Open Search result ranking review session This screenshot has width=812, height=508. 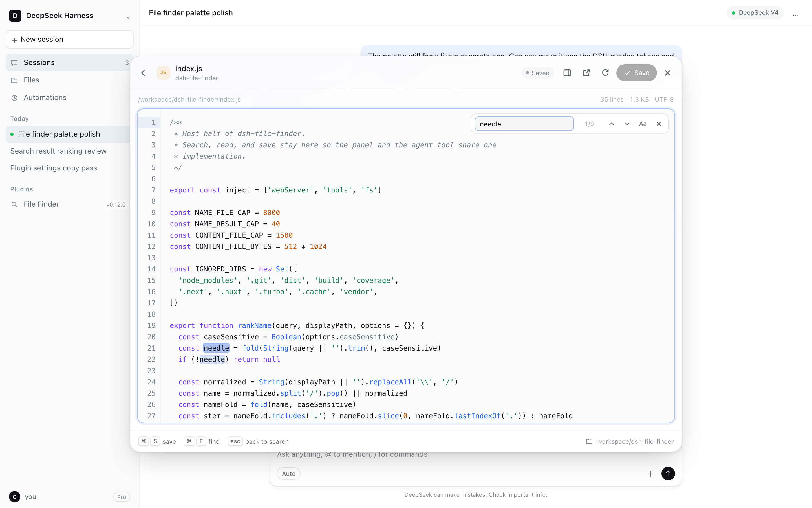point(68,151)
